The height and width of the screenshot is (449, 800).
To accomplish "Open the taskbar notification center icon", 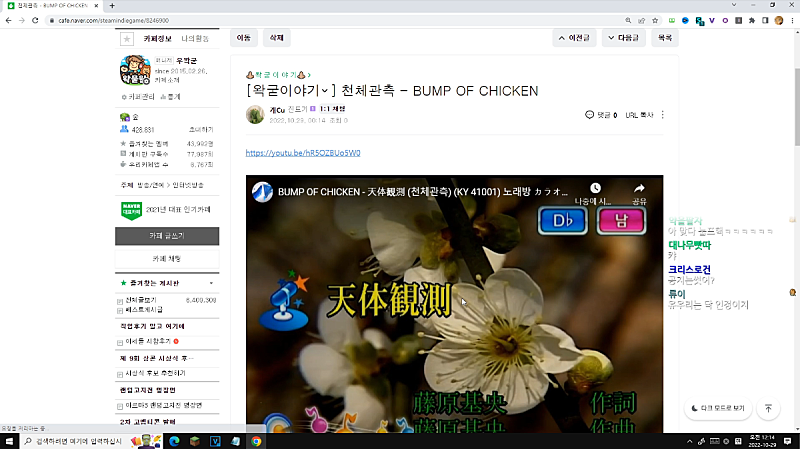I will click(788, 441).
